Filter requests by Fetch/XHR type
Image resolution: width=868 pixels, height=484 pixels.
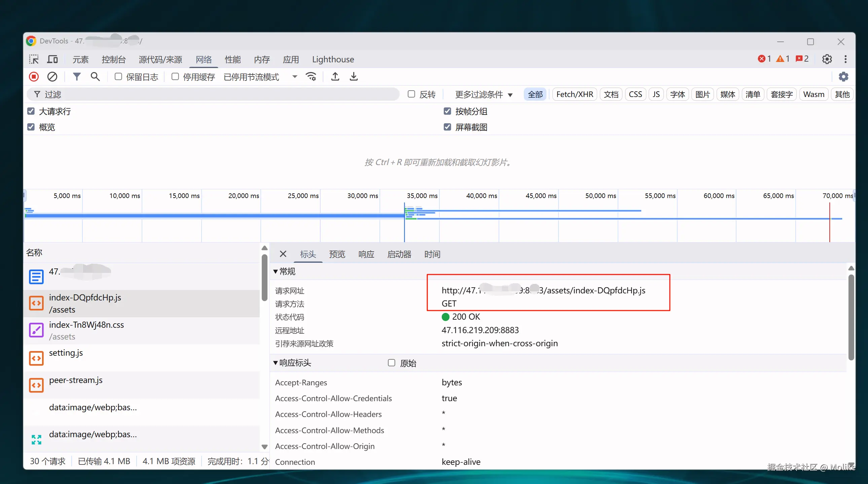(575, 94)
